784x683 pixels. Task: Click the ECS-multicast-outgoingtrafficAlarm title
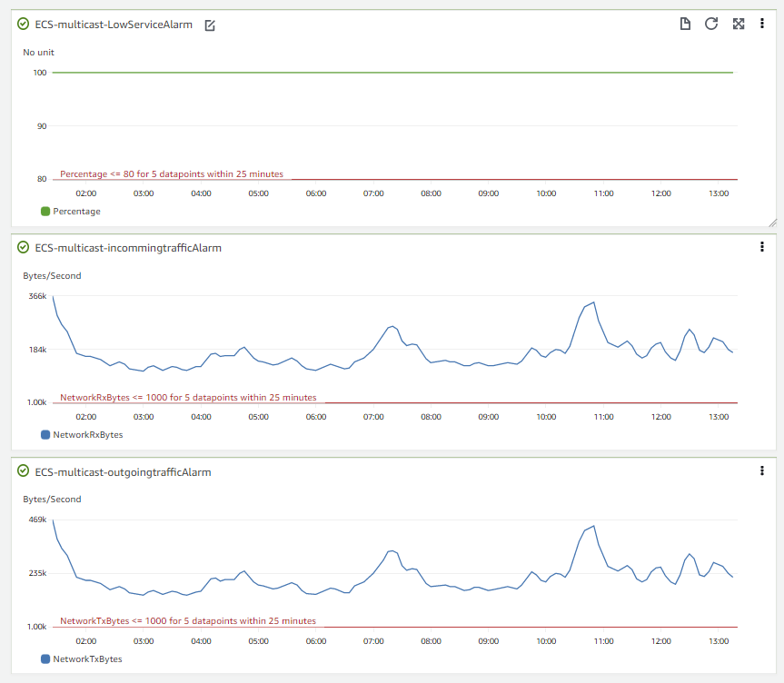pyautogui.click(x=123, y=471)
